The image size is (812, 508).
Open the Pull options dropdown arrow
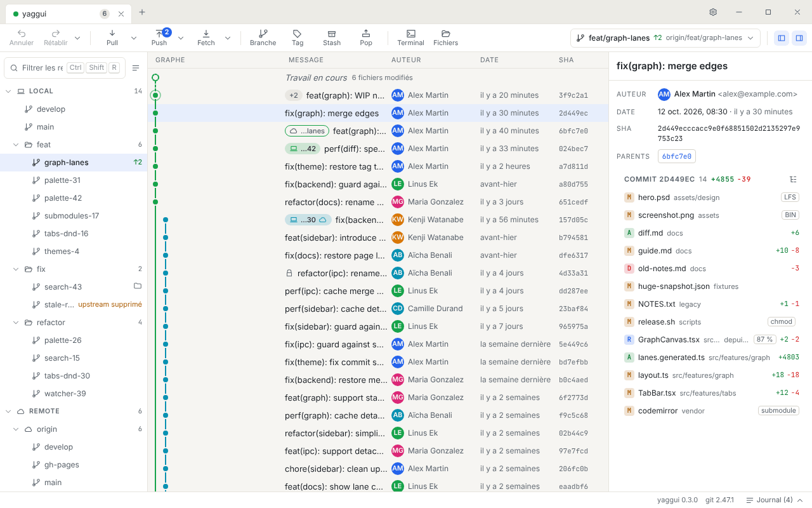click(x=134, y=38)
